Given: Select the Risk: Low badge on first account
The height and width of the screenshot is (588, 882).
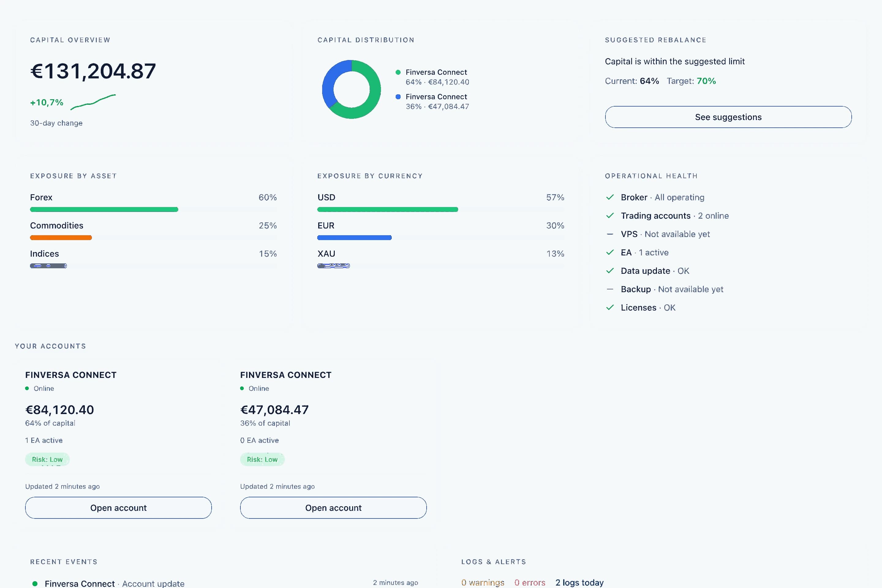Looking at the screenshot, I should (47, 459).
